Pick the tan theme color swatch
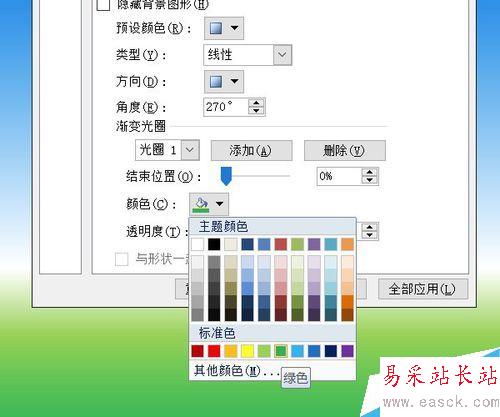 click(x=231, y=244)
